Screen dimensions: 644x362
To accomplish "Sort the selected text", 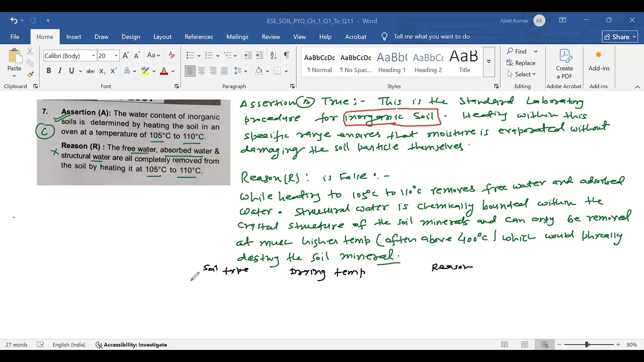I will [x=274, y=55].
